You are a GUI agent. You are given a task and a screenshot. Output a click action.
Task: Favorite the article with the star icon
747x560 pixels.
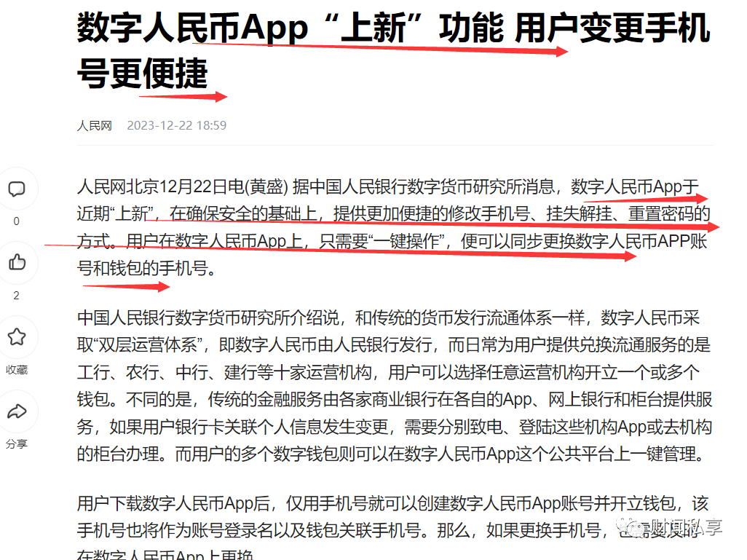point(18,338)
